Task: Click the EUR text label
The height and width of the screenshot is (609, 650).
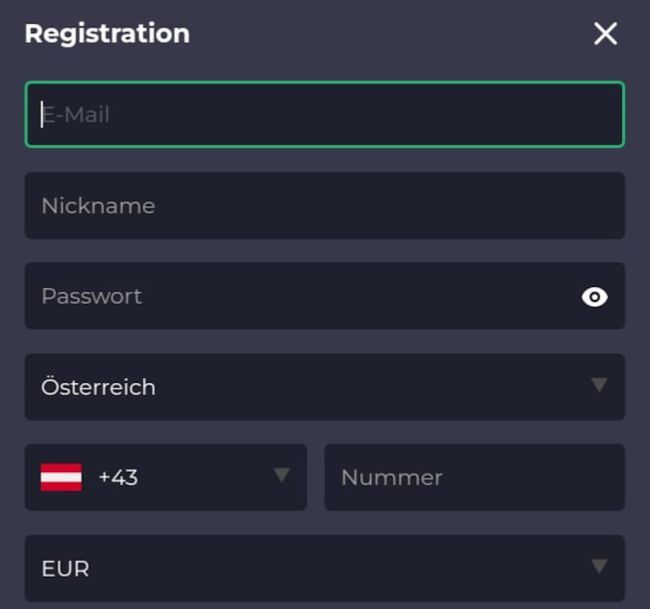Action: (x=65, y=569)
